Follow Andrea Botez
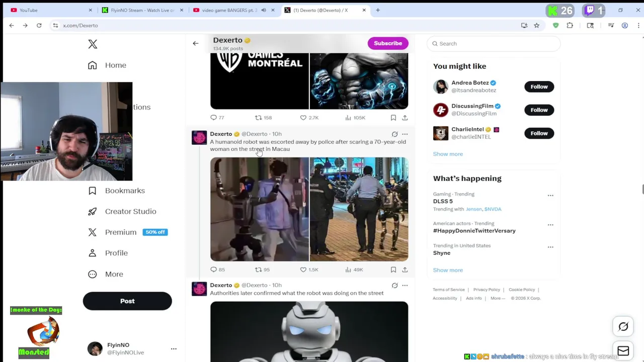644x362 pixels. 539,86
